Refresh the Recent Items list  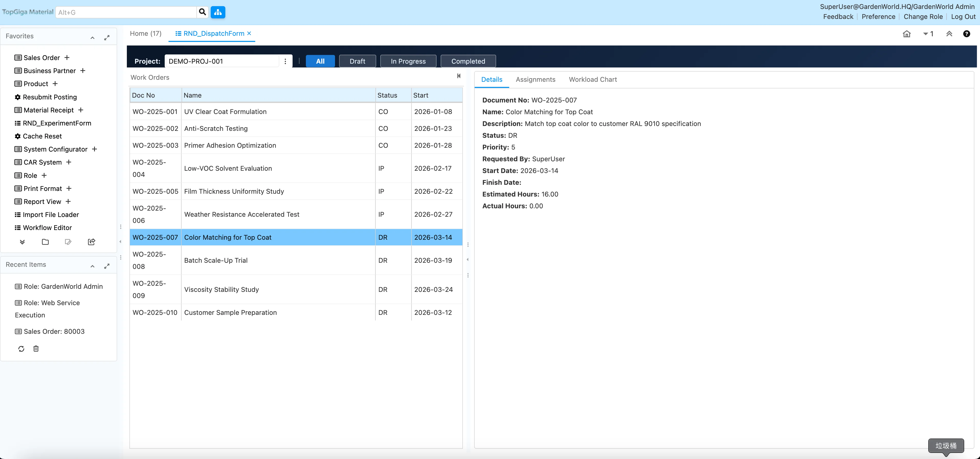[21, 349]
